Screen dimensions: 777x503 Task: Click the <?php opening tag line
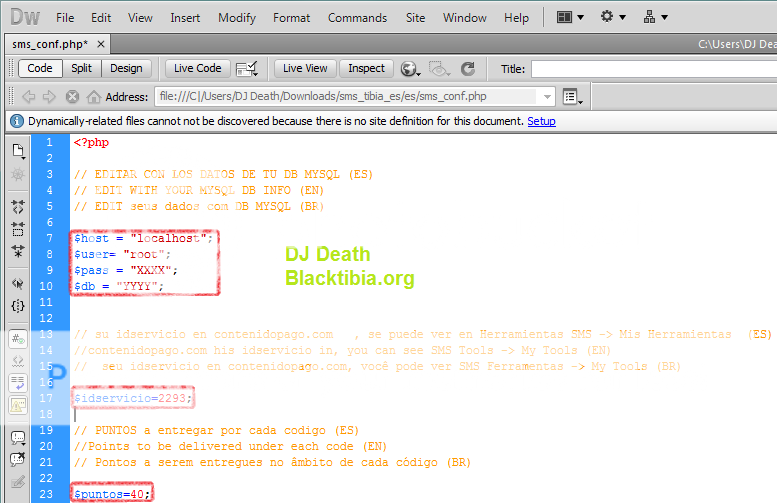click(x=91, y=143)
